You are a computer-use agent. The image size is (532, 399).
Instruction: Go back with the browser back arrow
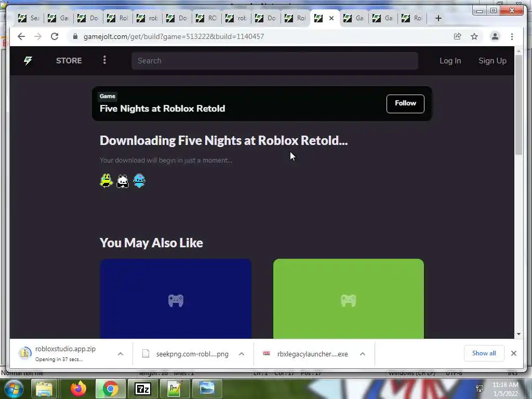point(21,36)
